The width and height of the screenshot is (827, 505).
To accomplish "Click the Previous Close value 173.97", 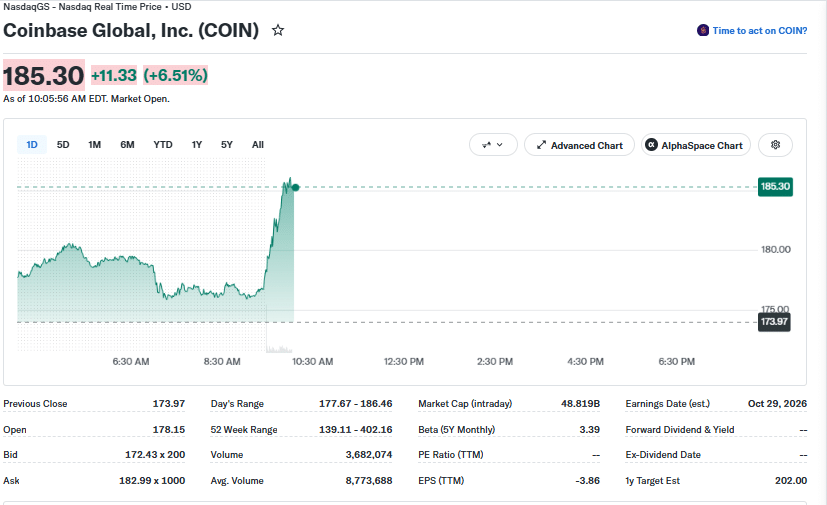I will 169,404.
